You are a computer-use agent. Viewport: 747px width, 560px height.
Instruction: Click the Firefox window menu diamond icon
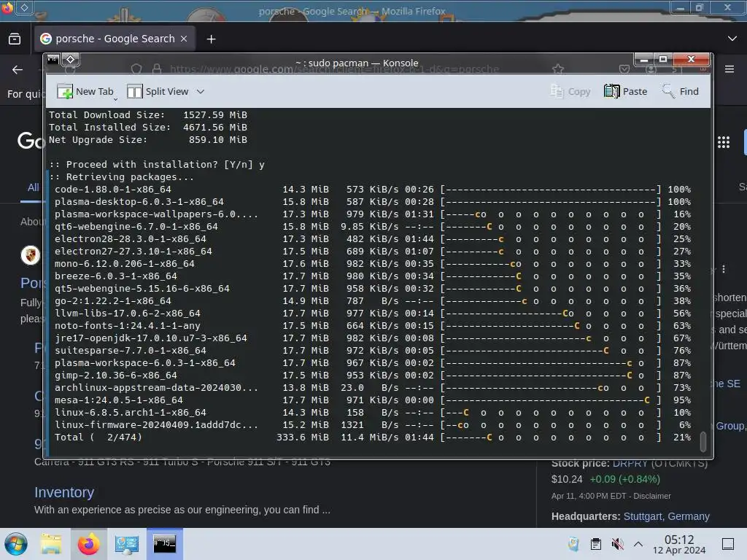click(24, 7)
